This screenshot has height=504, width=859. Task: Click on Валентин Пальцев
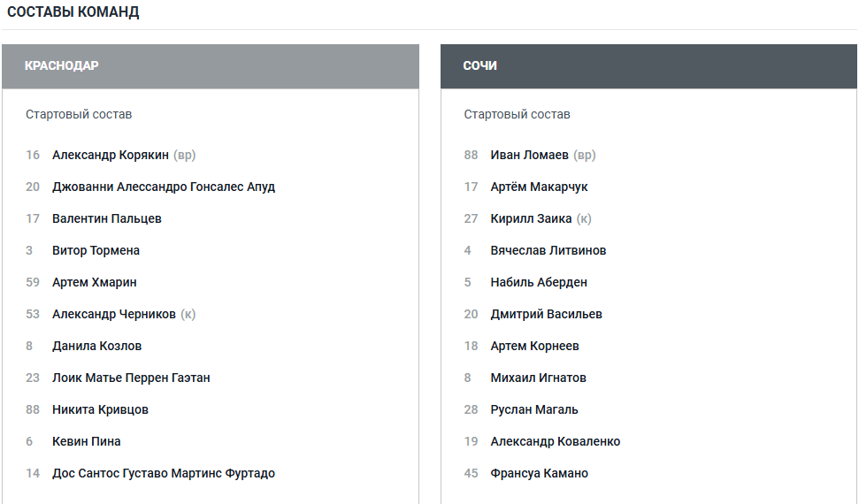point(106,219)
